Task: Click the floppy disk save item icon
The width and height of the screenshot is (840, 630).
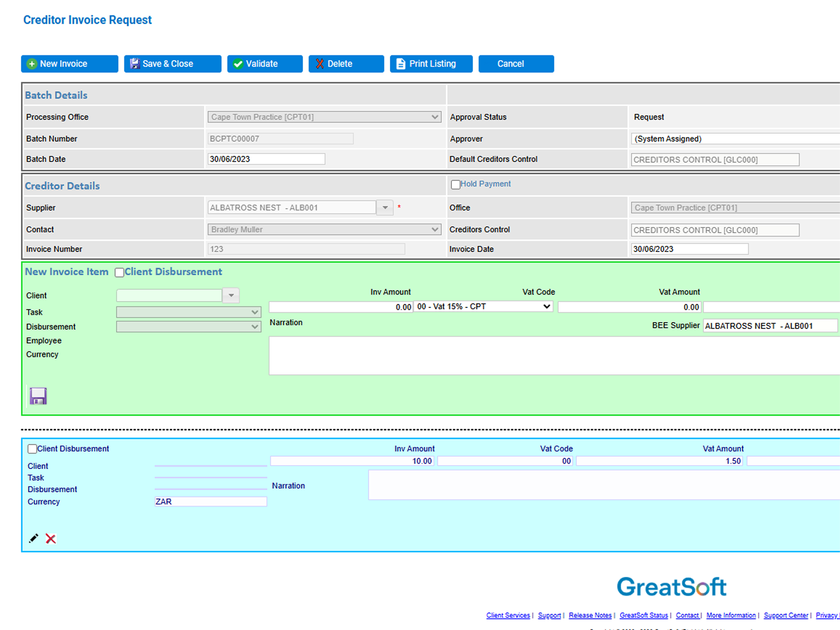Action: coord(39,396)
